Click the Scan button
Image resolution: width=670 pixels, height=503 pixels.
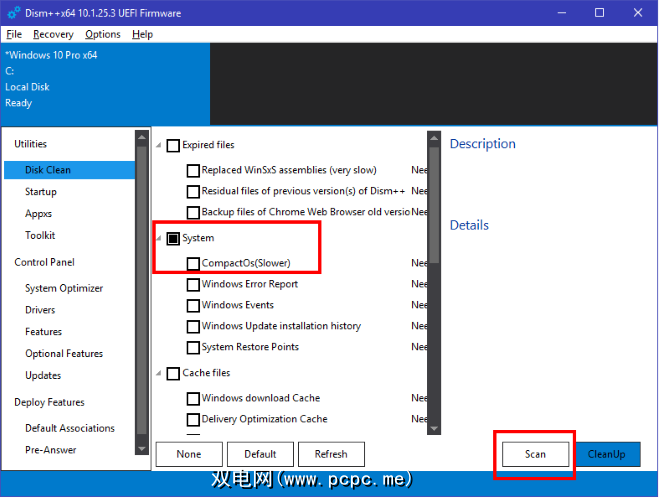[x=535, y=454]
